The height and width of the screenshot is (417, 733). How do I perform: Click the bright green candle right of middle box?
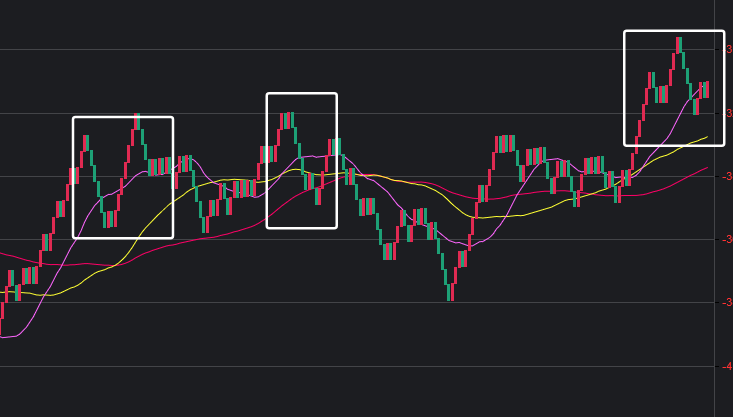[337, 146]
